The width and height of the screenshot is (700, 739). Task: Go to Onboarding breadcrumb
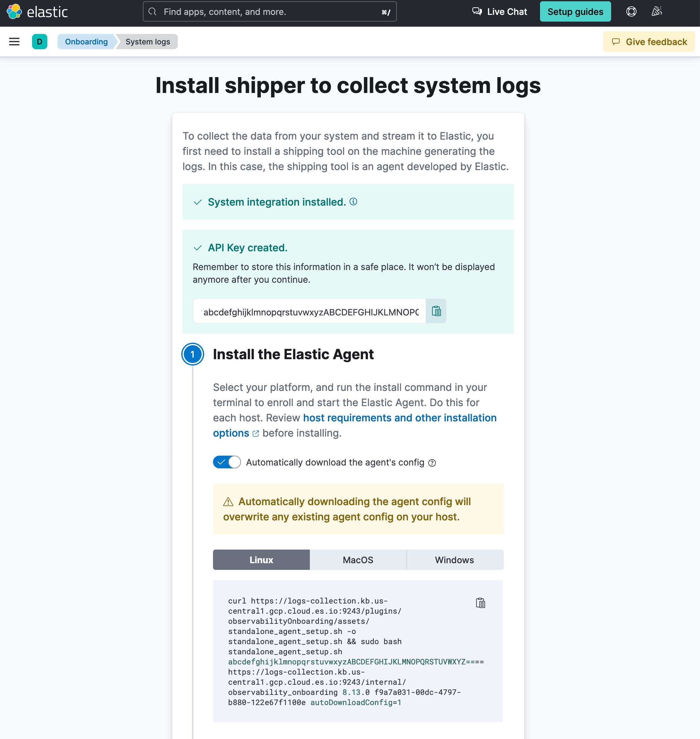(86, 42)
